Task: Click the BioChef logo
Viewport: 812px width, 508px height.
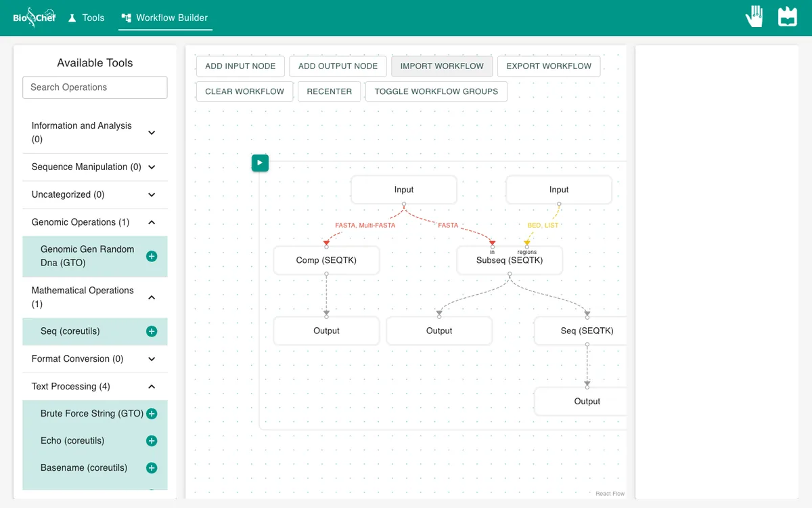Action: pyautogui.click(x=35, y=18)
